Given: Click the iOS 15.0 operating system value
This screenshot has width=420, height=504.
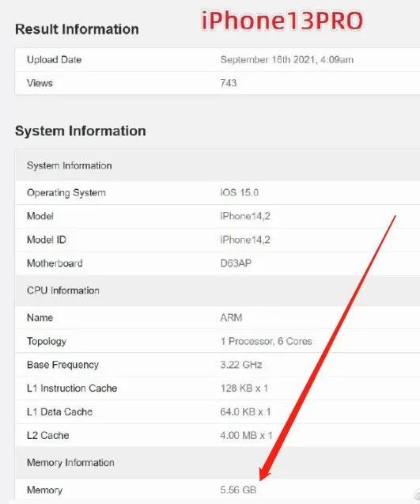Looking at the screenshot, I should pos(240,192).
